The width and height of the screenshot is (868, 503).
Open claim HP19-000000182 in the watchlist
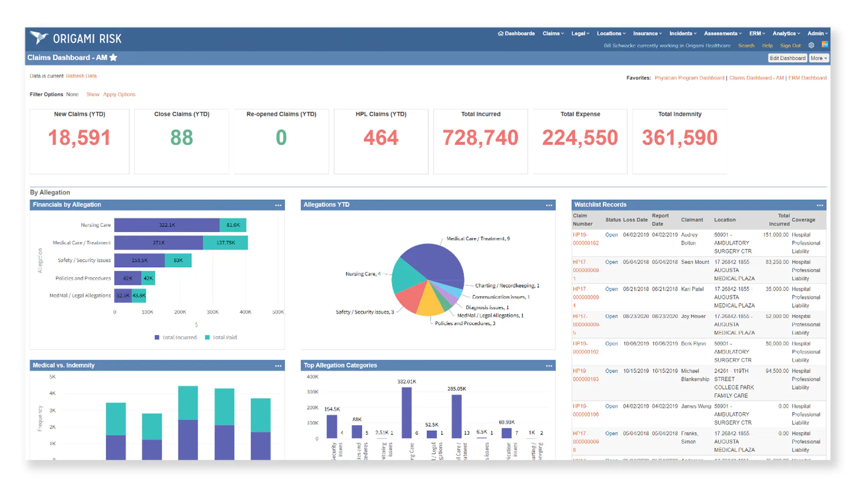586,239
